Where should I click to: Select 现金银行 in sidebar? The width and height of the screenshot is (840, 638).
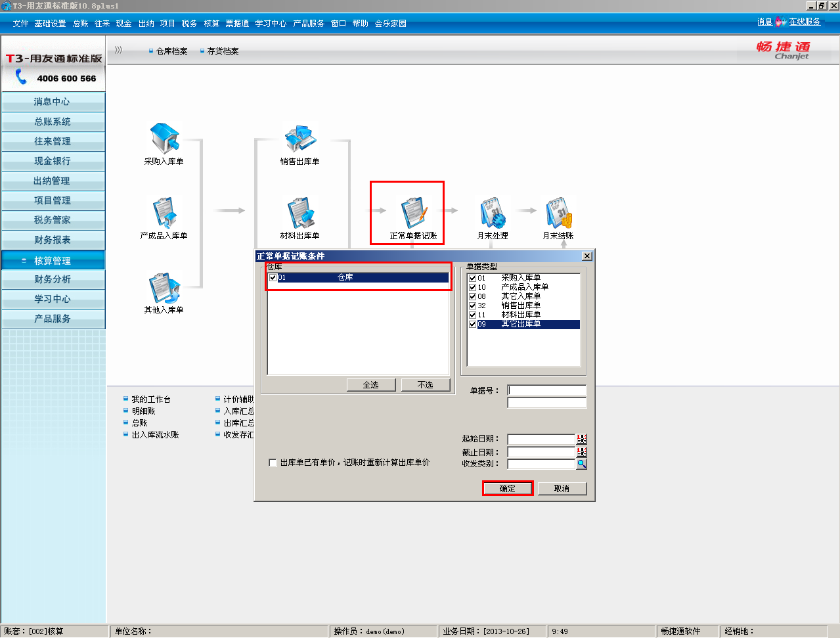[x=53, y=161]
